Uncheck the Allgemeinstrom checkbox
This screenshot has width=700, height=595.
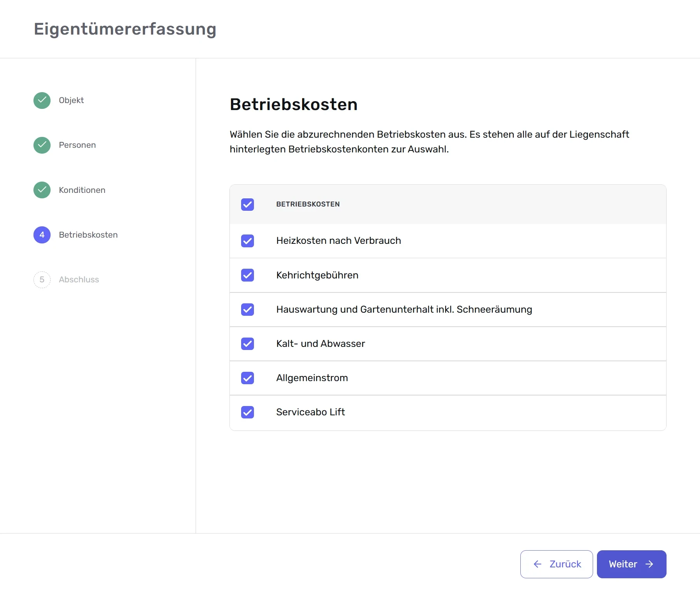point(247,378)
